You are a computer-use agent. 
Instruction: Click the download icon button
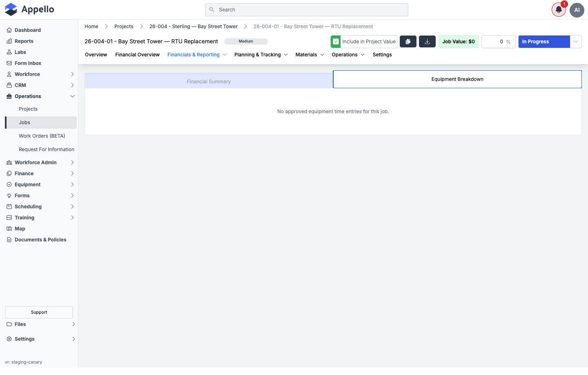[x=427, y=42]
